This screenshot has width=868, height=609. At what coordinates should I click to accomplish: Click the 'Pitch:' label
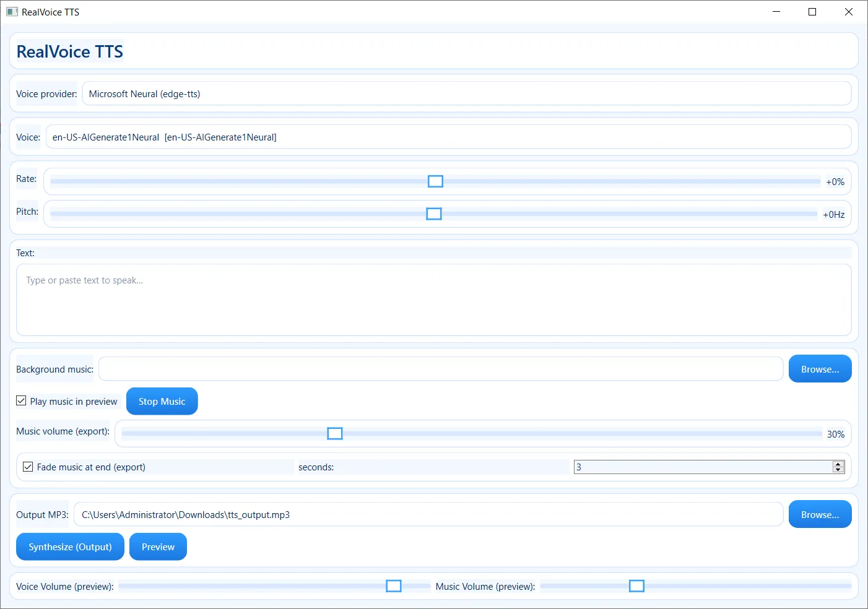(27, 212)
